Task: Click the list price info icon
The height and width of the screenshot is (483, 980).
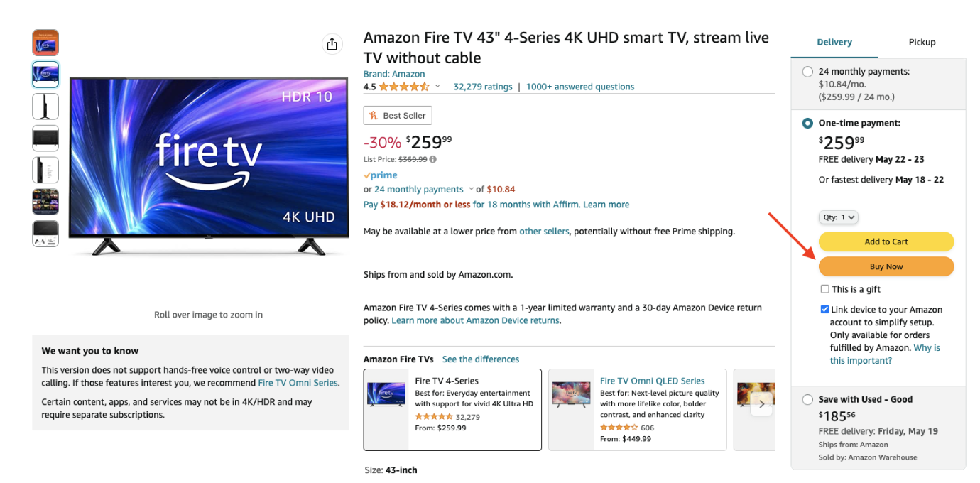Action: [x=433, y=160]
